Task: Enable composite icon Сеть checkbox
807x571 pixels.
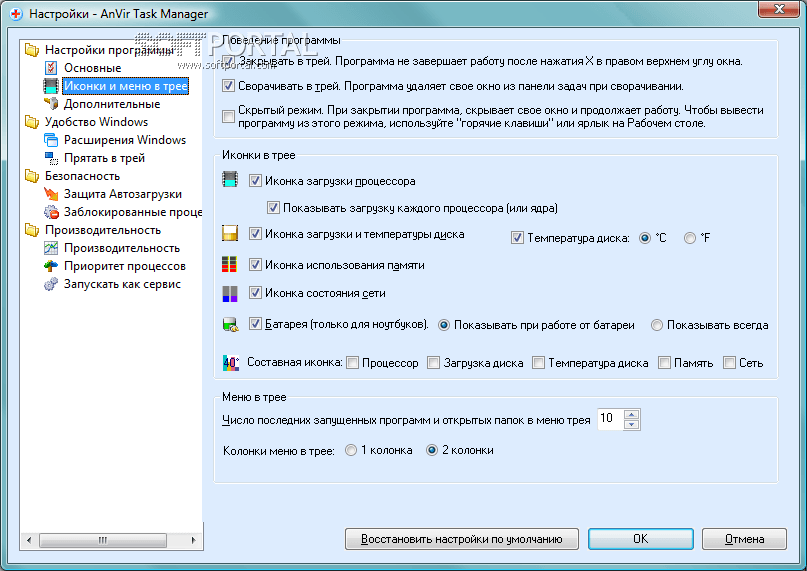Action: tap(729, 363)
